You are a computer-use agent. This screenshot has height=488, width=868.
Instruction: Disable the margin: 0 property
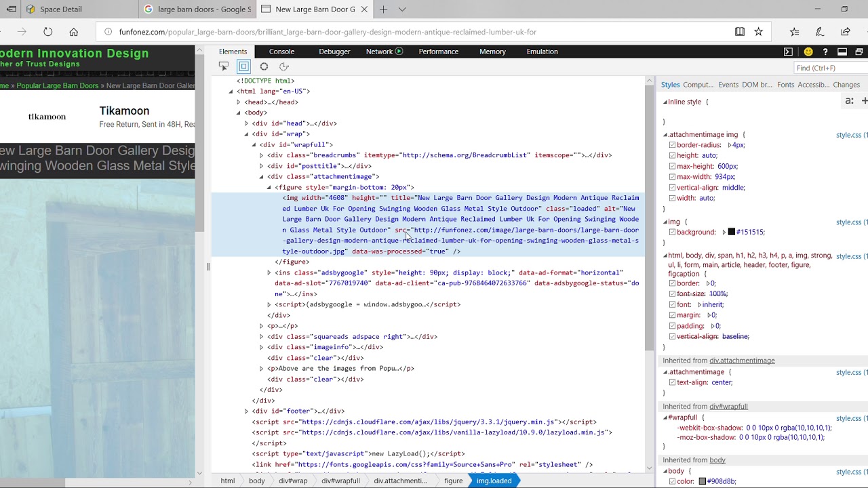pyautogui.click(x=672, y=315)
